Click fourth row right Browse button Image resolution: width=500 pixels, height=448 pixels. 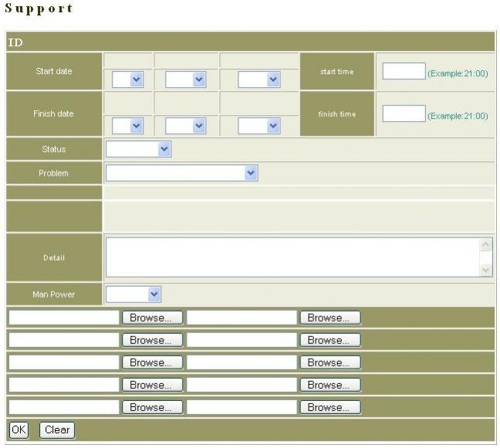pos(330,385)
